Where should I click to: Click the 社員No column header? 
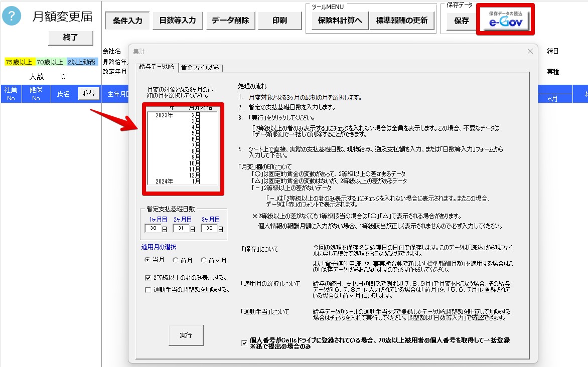(11, 94)
